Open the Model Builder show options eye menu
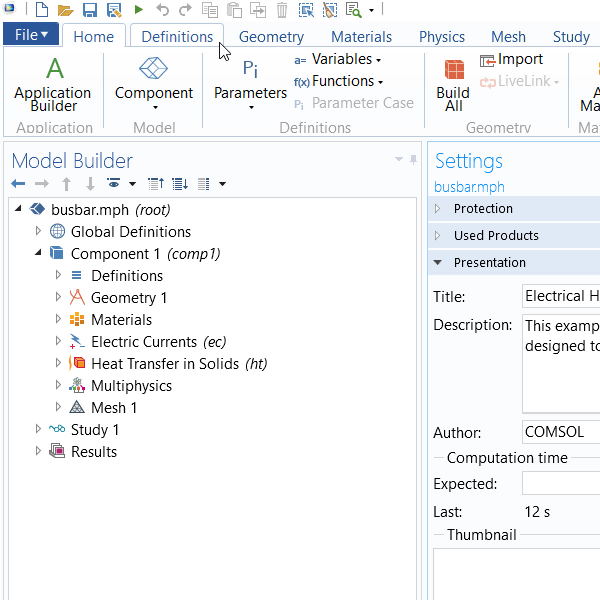 (115, 184)
